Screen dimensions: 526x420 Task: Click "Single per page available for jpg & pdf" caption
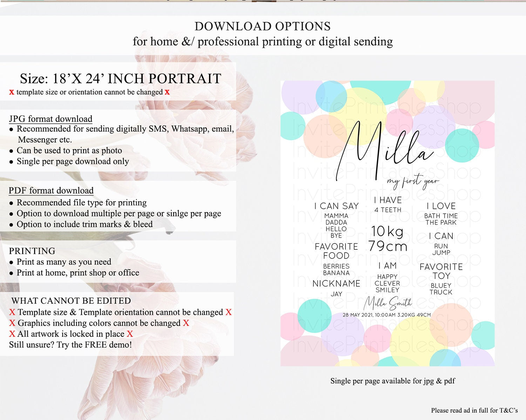coord(392,381)
